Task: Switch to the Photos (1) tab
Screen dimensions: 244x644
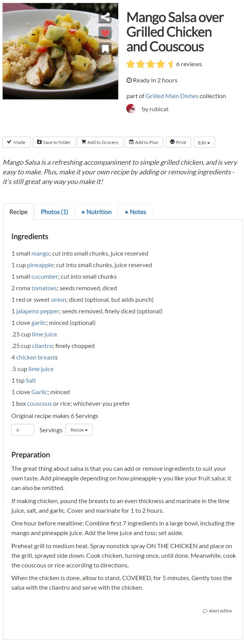Action: [54, 212]
